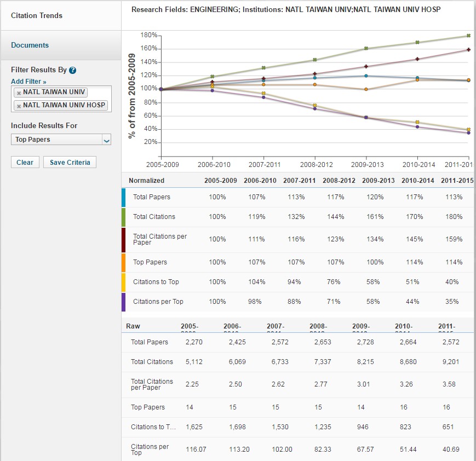Click the 2006-2010 green chart data point

pos(212,77)
